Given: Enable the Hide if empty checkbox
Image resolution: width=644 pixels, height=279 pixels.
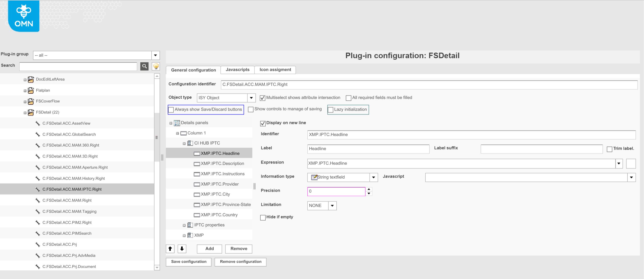Looking at the screenshot, I should 263,217.
